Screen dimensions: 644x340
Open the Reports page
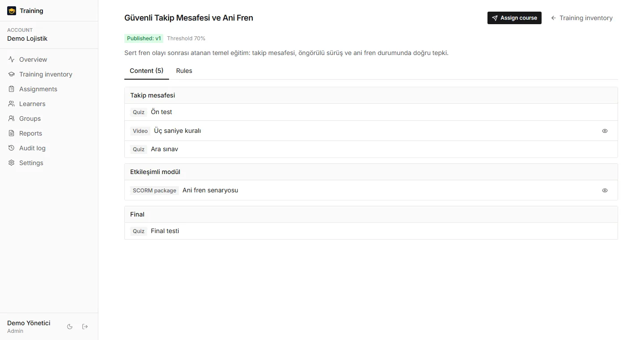49,133
